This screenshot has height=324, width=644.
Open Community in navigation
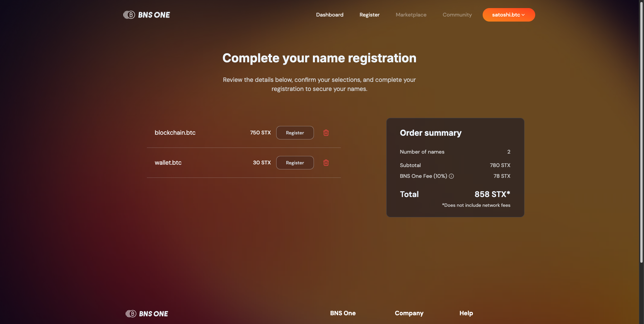[457, 15]
